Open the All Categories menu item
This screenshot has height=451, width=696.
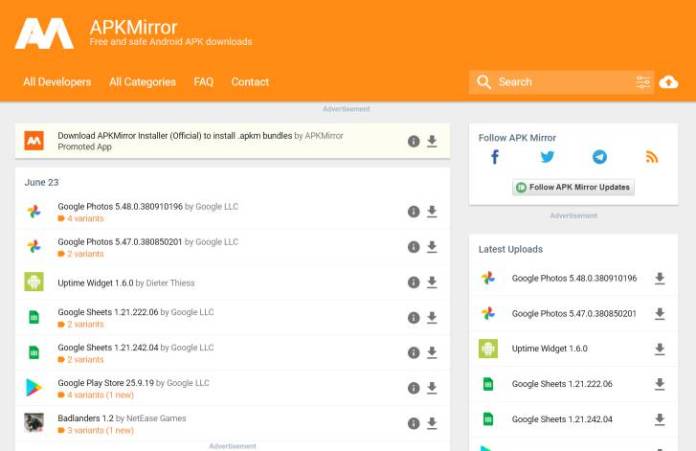click(x=142, y=82)
